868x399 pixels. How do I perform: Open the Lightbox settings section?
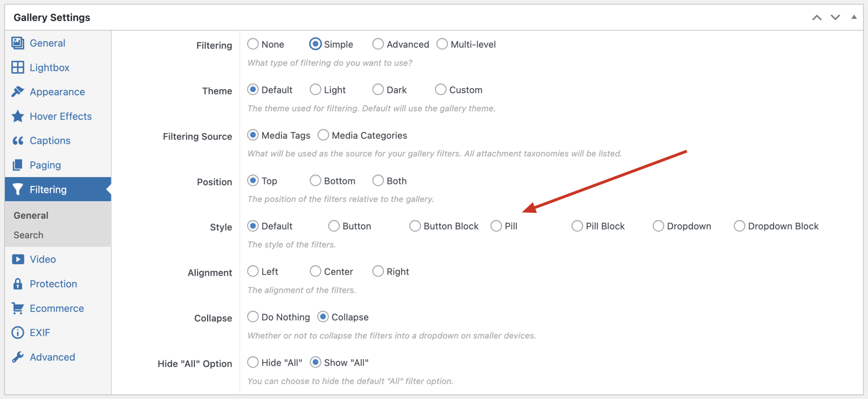click(x=49, y=67)
